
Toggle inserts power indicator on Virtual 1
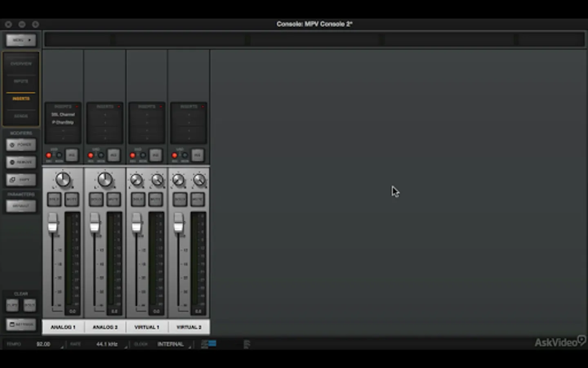(161, 107)
